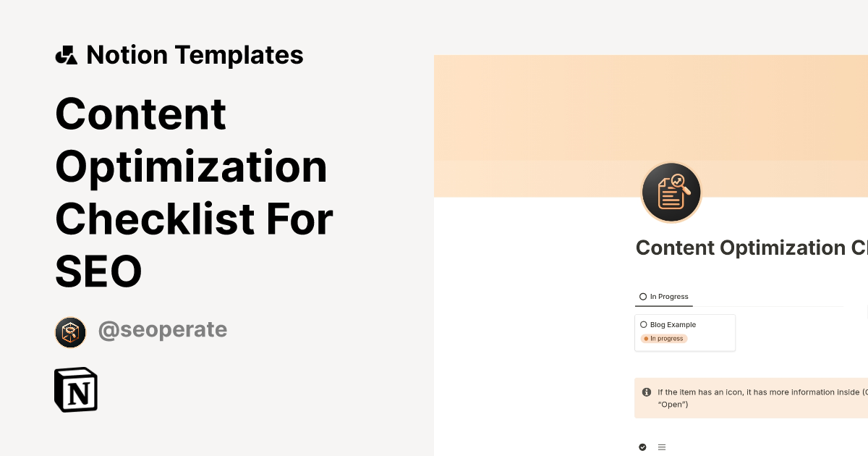
Task: Select the circle marker on the Blog Example card
Action: [x=643, y=324]
